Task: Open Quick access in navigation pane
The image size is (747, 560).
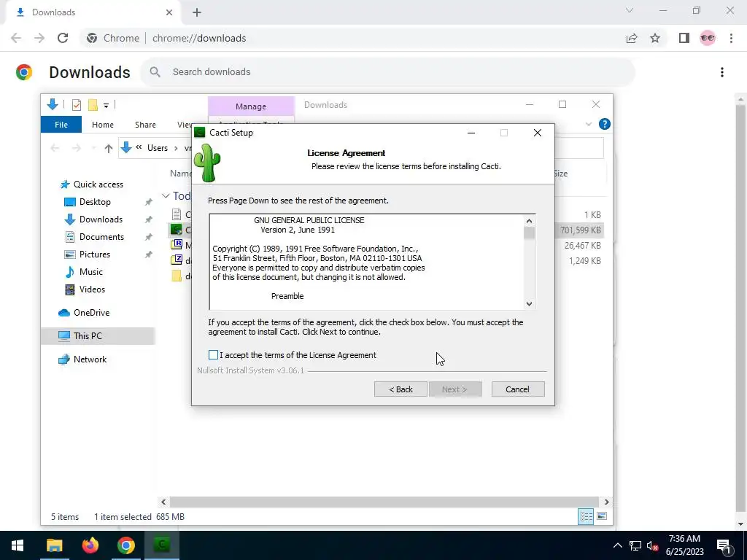Action: [98, 184]
